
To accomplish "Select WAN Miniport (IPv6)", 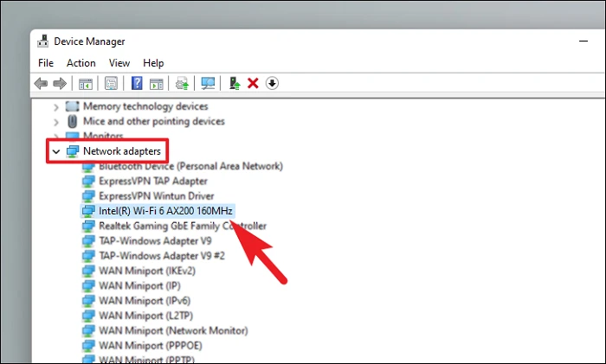I will tap(145, 301).
